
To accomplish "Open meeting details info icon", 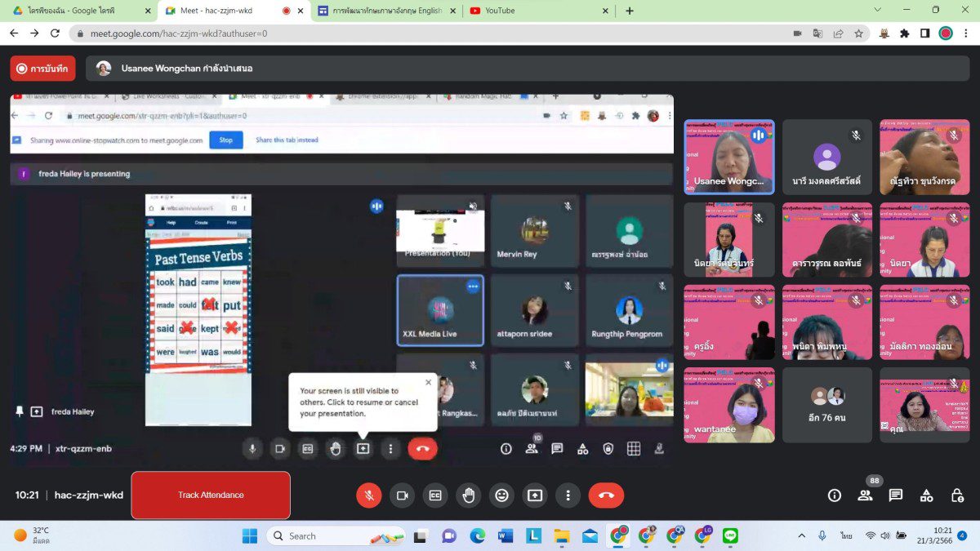I will (834, 495).
